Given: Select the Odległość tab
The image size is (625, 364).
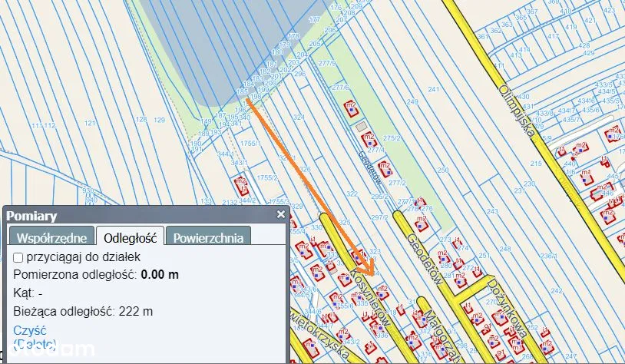Looking at the screenshot, I should 130,236.
